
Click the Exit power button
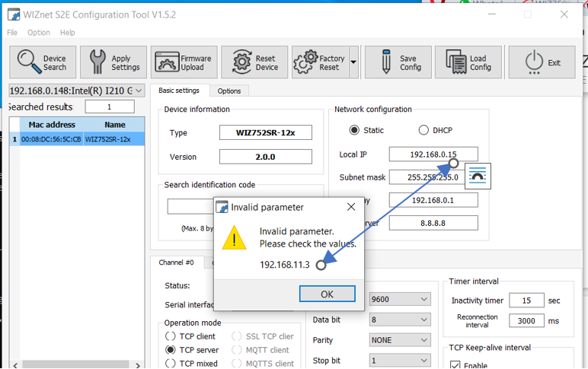[542, 62]
